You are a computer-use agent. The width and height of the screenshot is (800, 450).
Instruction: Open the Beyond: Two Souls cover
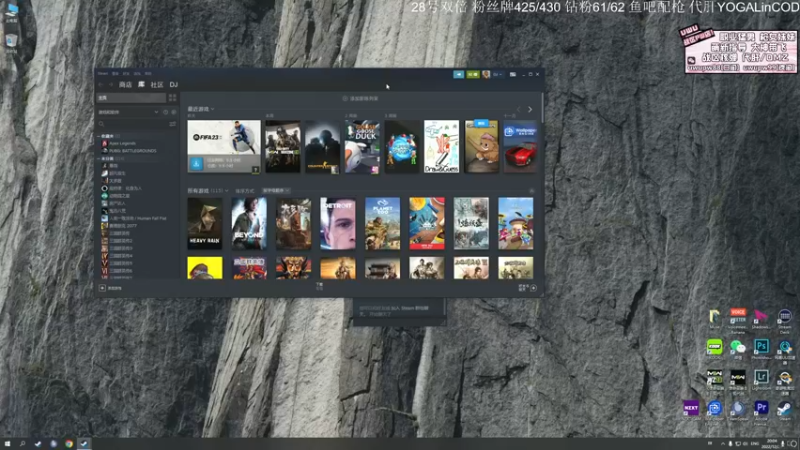pyautogui.click(x=249, y=223)
